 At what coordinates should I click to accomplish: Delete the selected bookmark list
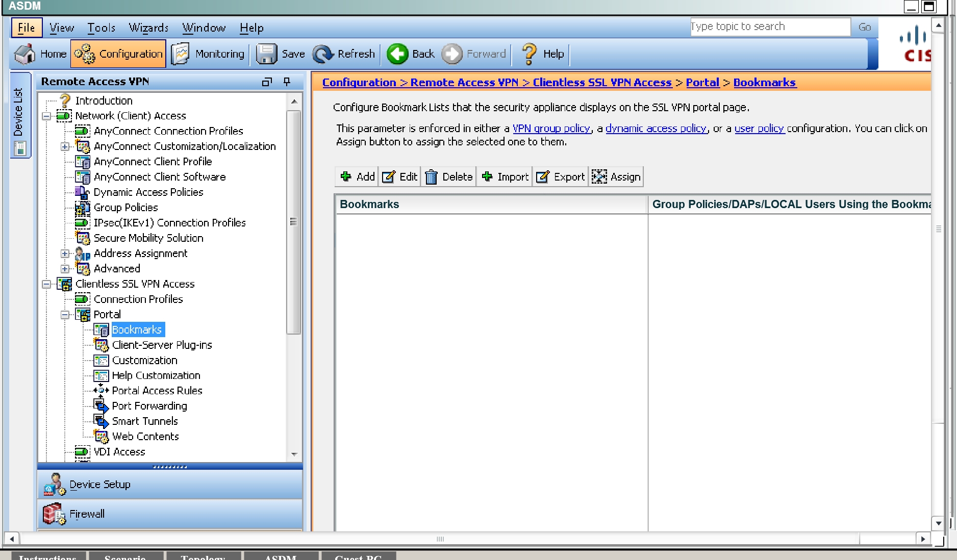(x=449, y=177)
